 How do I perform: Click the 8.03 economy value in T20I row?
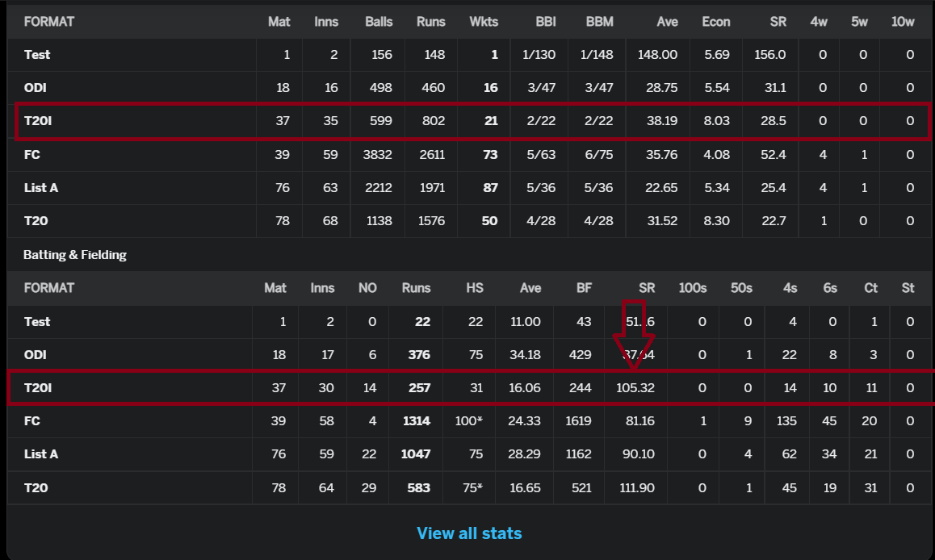click(716, 121)
